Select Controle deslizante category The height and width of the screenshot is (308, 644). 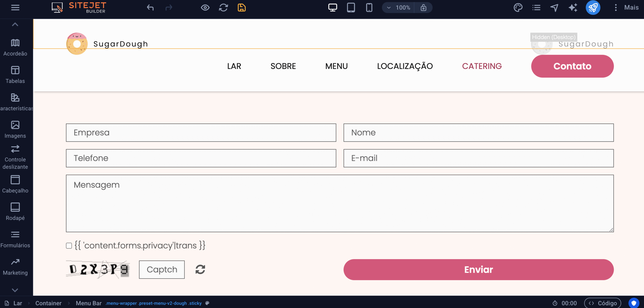click(x=15, y=157)
